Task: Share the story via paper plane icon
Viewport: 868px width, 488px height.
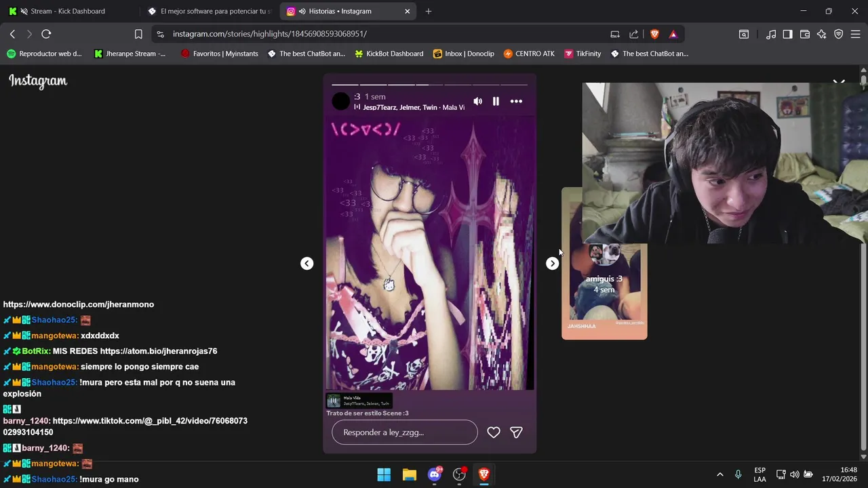Action: tap(516, 432)
